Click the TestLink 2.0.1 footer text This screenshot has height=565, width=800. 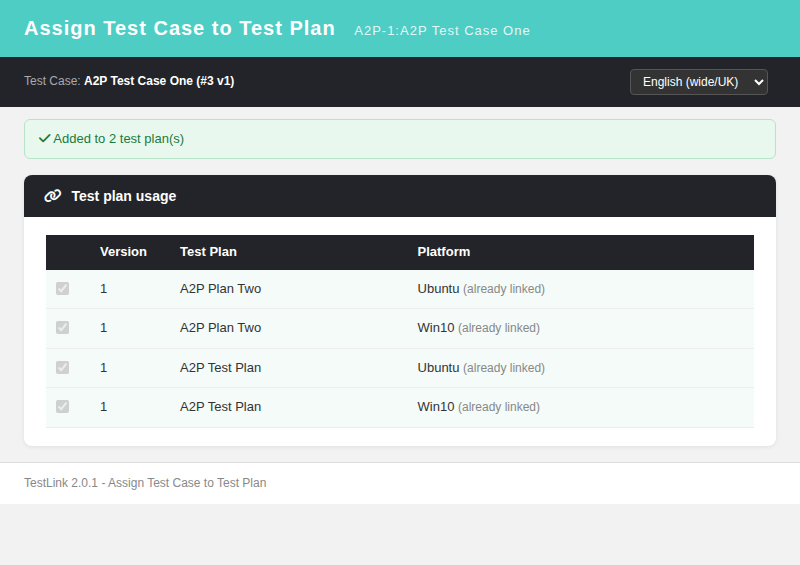145,483
